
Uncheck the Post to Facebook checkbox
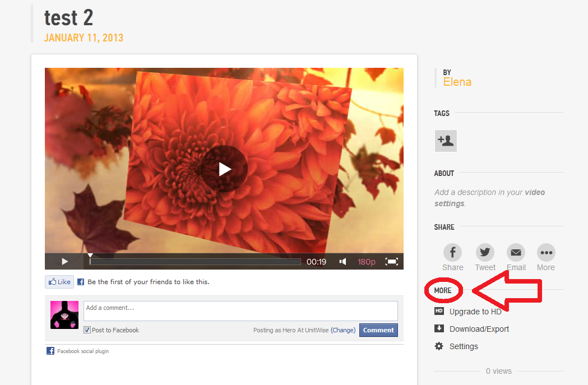click(86, 330)
